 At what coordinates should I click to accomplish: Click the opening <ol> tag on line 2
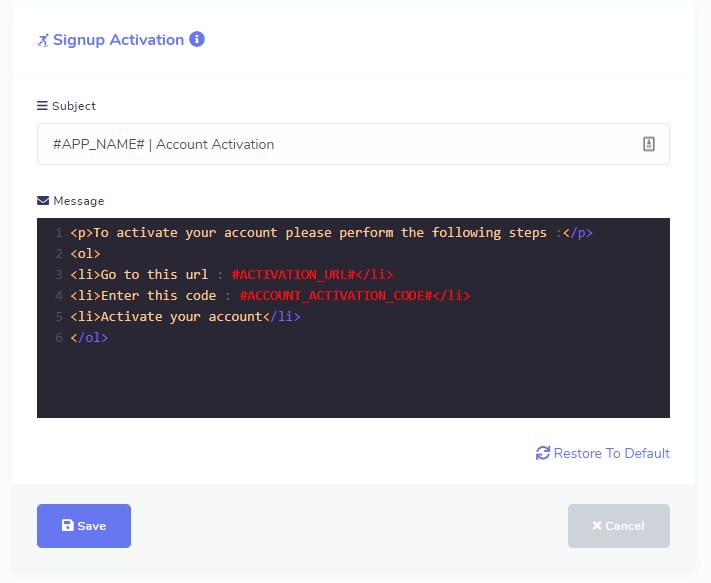tap(85, 254)
